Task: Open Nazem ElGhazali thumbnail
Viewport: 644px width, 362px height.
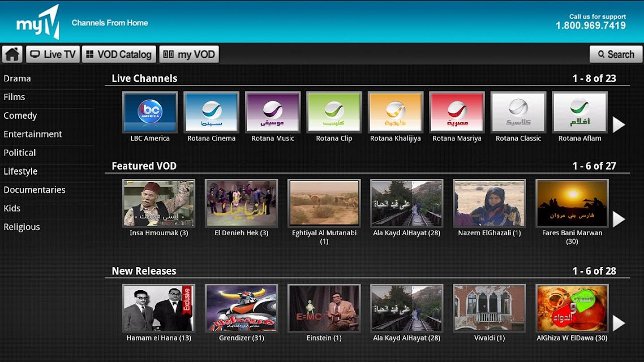Action: point(489,203)
